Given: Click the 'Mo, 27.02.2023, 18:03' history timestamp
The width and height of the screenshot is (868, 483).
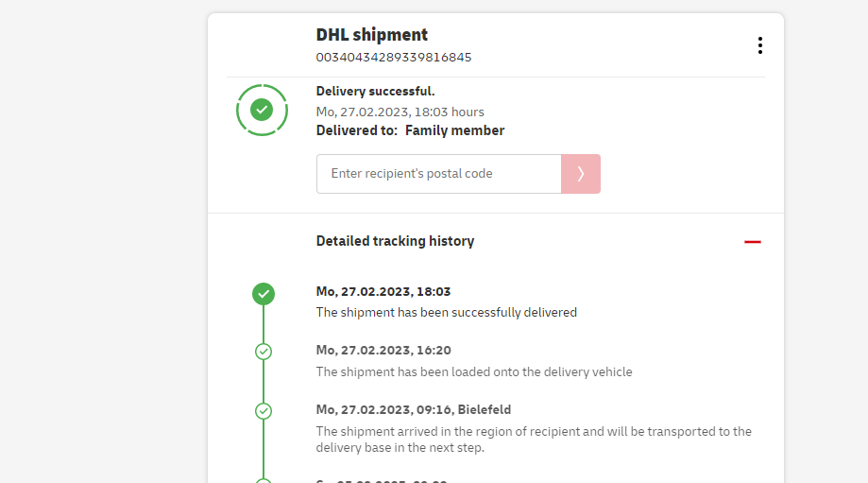Looking at the screenshot, I should coord(383,292).
